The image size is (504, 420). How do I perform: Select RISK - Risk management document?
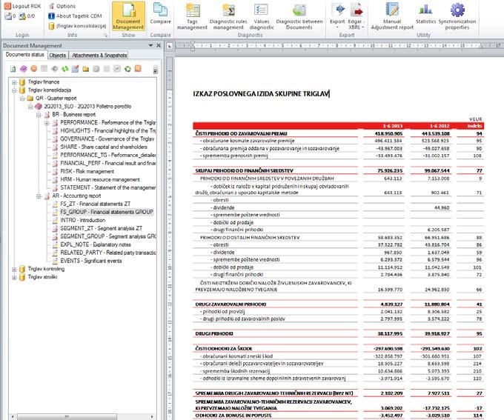click(87, 171)
